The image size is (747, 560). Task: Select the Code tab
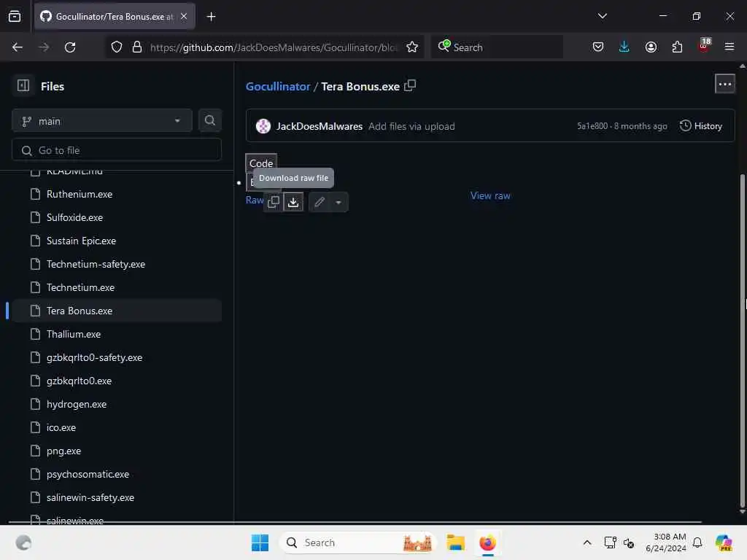(x=261, y=163)
